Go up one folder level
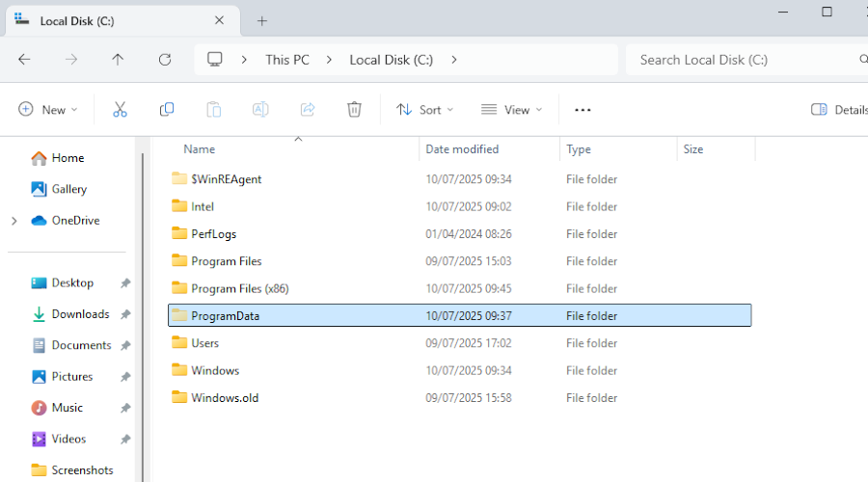Viewport: 868px width, 482px height. (118, 60)
